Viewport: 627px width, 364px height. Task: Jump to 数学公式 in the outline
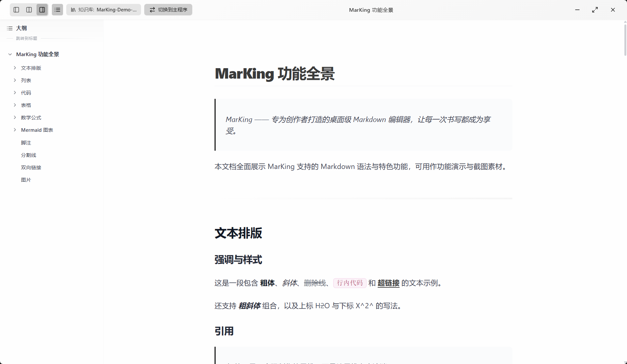pos(31,118)
